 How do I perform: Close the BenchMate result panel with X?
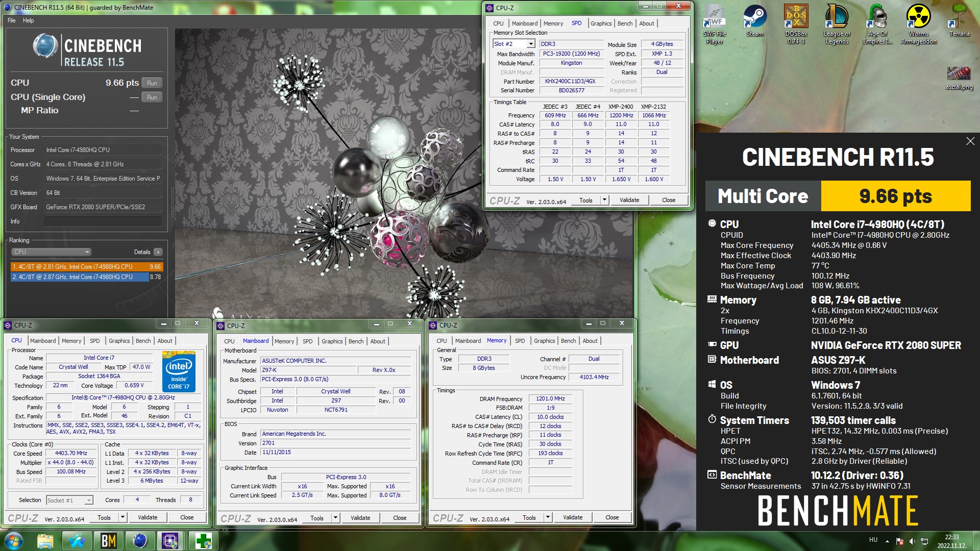point(970,141)
